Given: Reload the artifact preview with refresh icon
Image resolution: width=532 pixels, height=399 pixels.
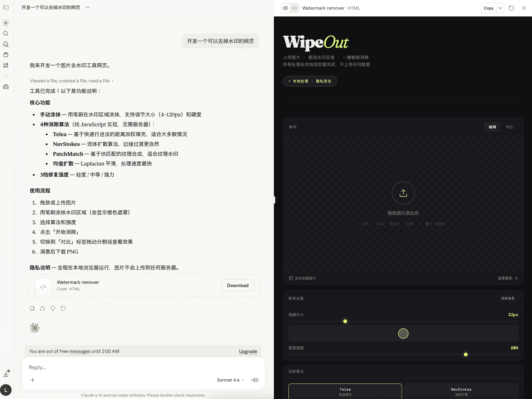Looking at the screenshot, I should [x=511, y=8].
